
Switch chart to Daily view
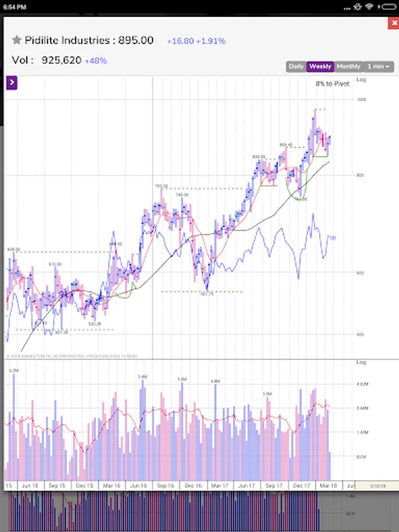296,66
